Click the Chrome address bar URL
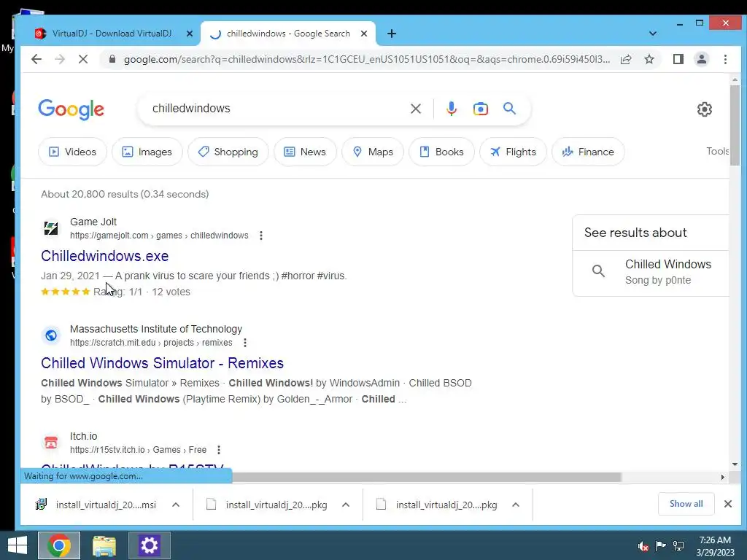The image size is (747, 560). (367, 59)
